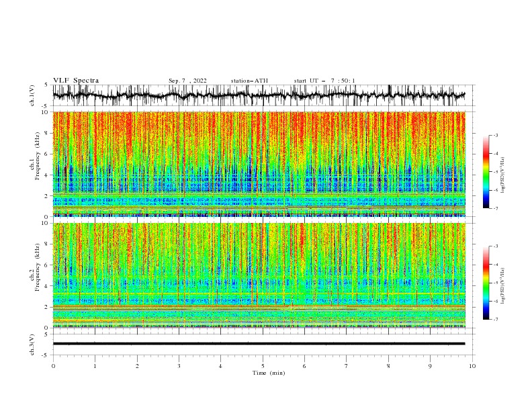Click inside the ch.1 spectrogram panel
532x411 pixels.
(259, 164)
